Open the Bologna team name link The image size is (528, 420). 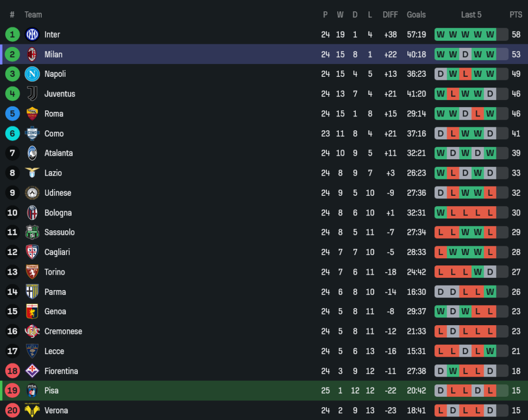pos(58,213)
